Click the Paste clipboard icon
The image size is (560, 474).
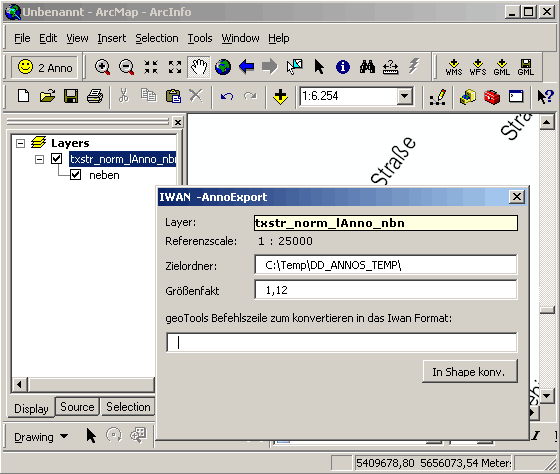[173, 96]
